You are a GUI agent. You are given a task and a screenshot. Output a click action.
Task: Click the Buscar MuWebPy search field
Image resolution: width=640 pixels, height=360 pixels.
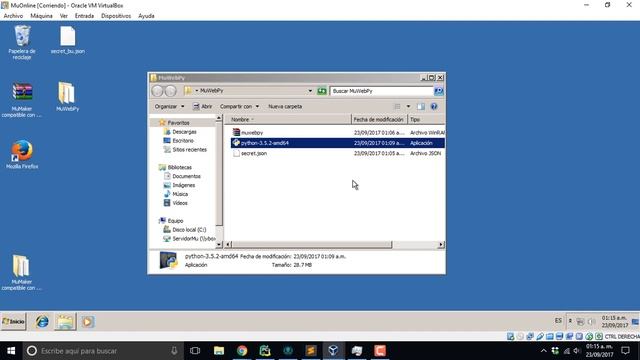(382, 91)
